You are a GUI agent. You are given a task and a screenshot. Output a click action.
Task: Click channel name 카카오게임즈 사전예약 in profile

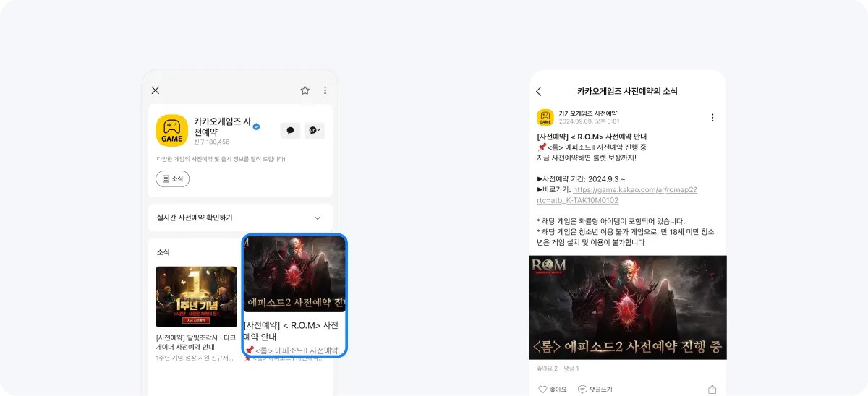[223, 126]
